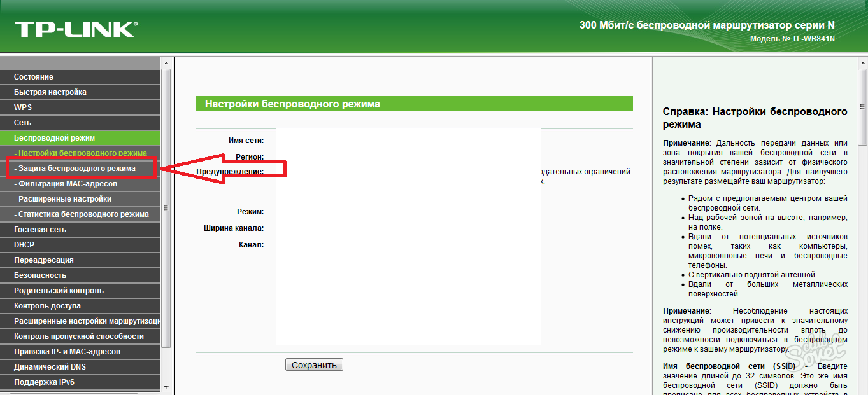Select Беспроводной режим menu section
The width and height of the screenshot is (868, 395).
pyautogui.click(x=80, y=138)
